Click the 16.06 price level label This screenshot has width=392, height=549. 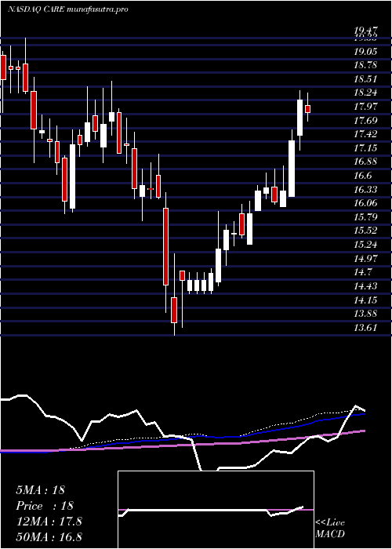[x=365, y=203]
